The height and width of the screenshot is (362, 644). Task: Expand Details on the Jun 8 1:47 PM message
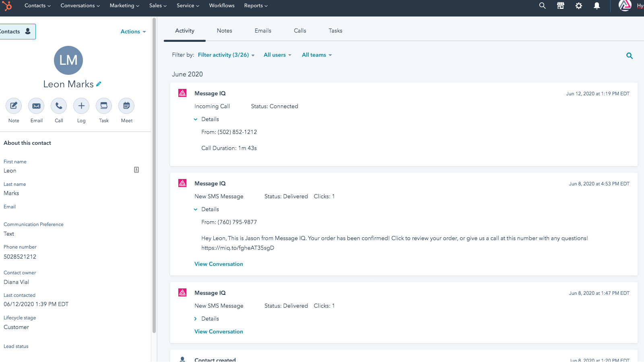click(206, 318)
